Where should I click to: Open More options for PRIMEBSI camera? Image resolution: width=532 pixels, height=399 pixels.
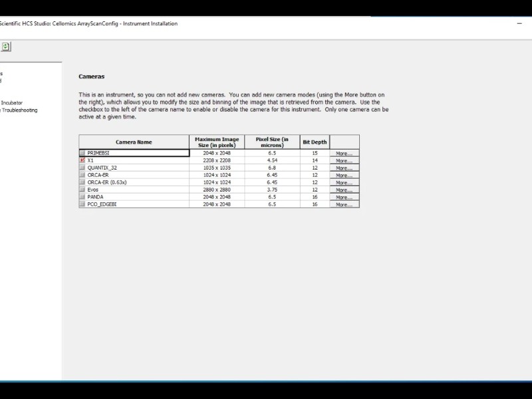coord(344,154)
